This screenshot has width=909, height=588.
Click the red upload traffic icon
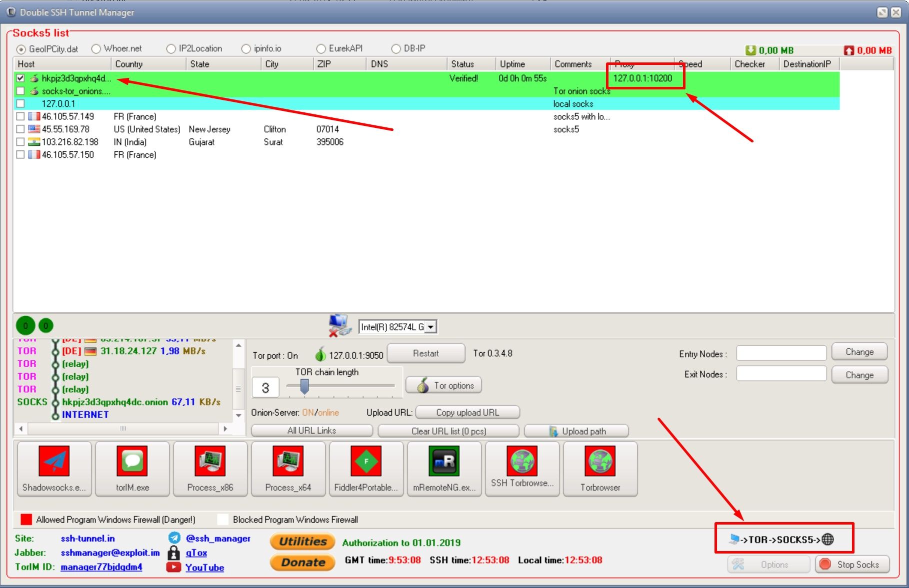[849, 50]
